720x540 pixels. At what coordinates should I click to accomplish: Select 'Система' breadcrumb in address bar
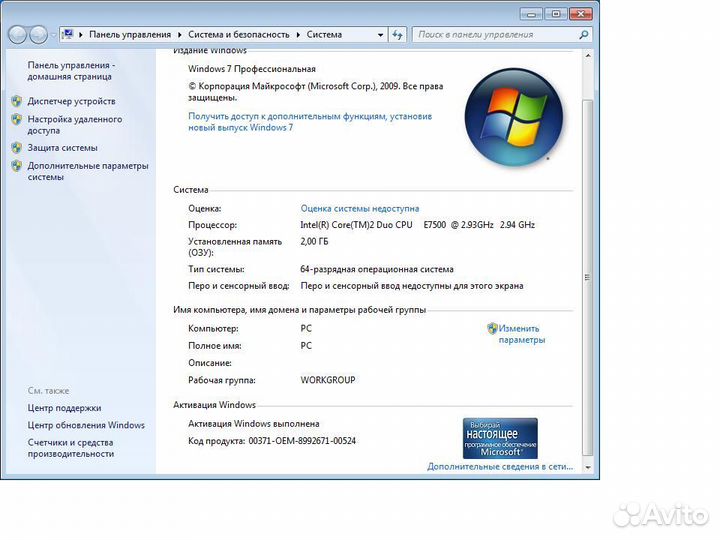coord(324,34)
